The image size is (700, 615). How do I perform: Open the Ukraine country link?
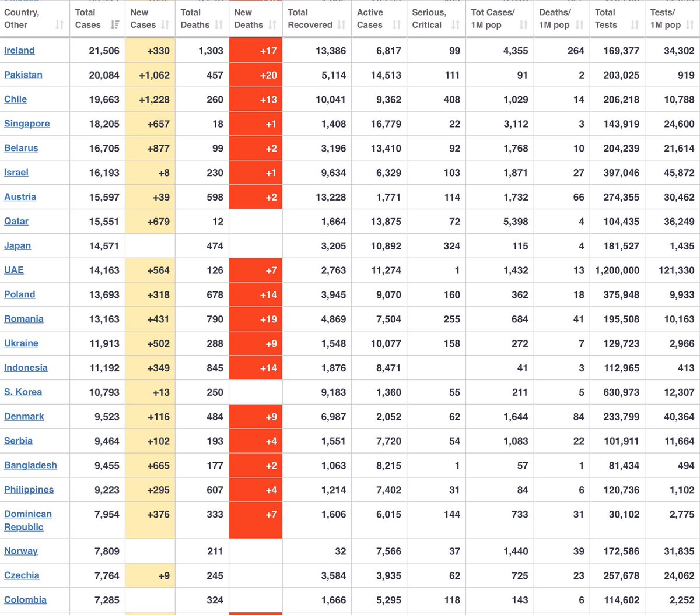click(x=21, y=343)
